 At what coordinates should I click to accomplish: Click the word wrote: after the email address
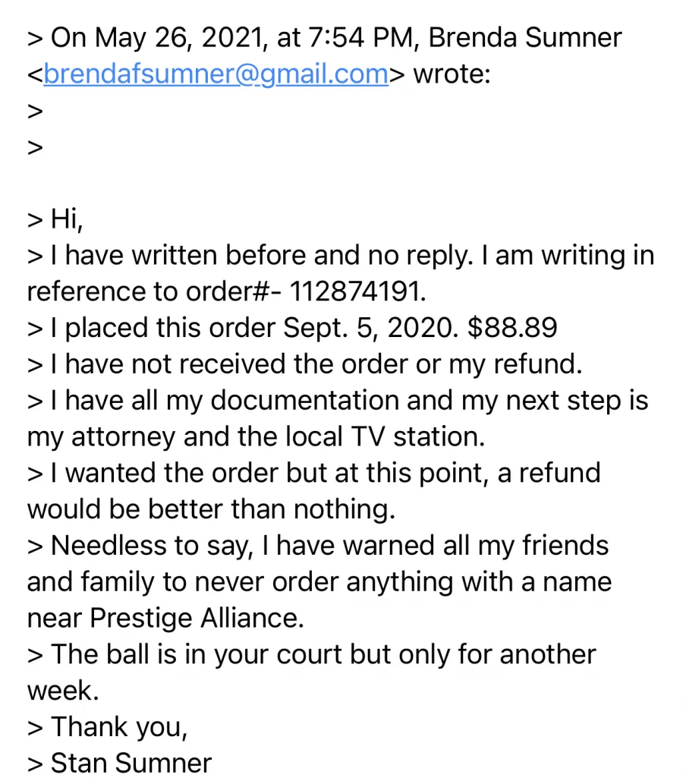pyautogui.click(x=452, y=74)
